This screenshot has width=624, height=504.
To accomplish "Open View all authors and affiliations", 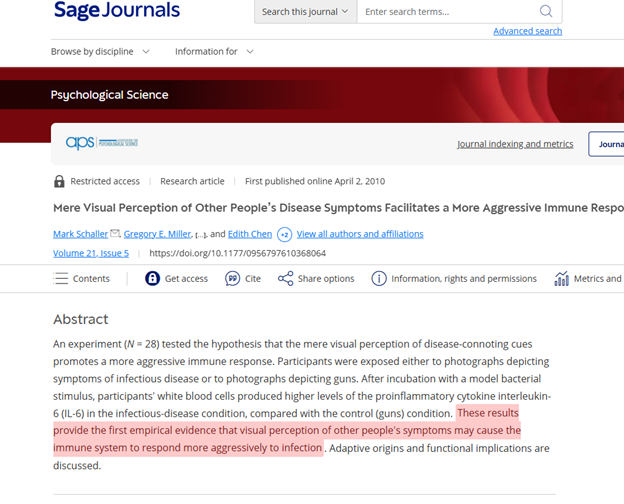I will pos(360,234).
